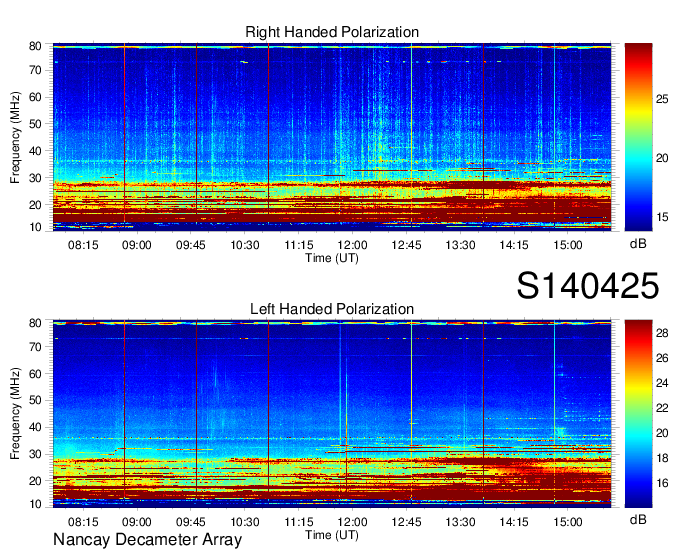Image resolution: width=680 pixels, height=552 pixels.
Task: Click the 30 MHz tick of the Right Handed plot
Action: click(x=35, y=178)
